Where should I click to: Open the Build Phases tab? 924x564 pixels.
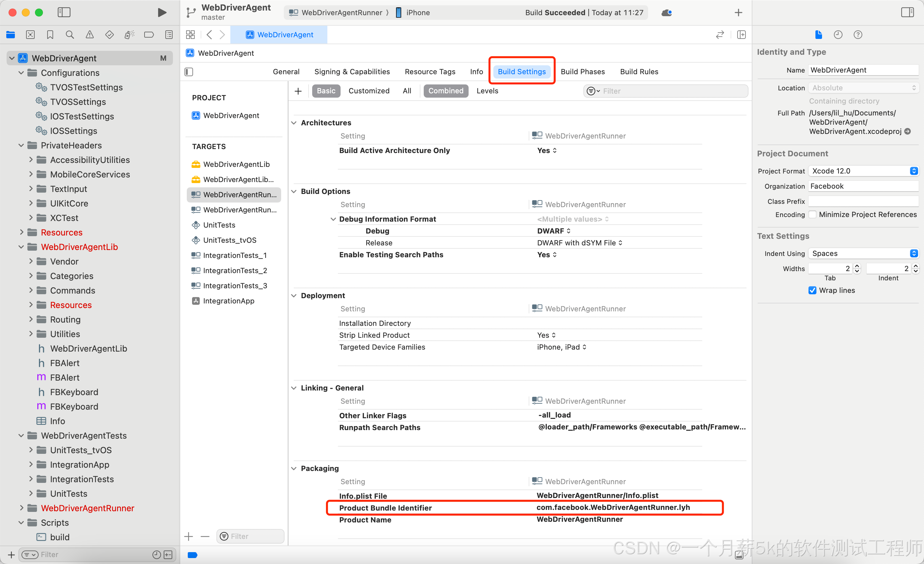pos(582,72)
